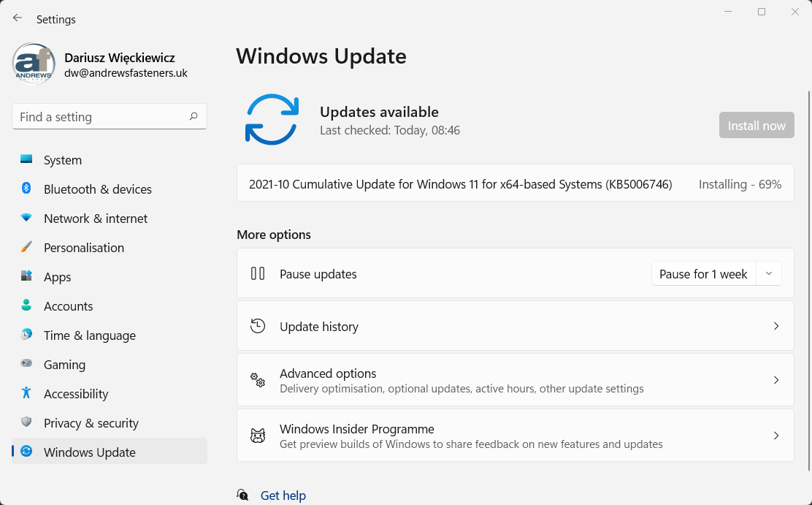
Task: Open Windows Insider Programme
Action: 516,436
